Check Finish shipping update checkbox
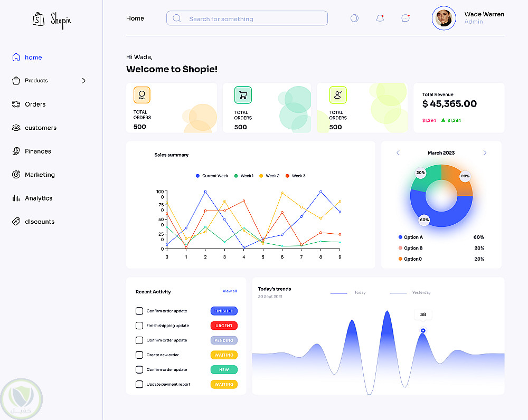This screenshot has height=420, width=528. coord(139,326)
